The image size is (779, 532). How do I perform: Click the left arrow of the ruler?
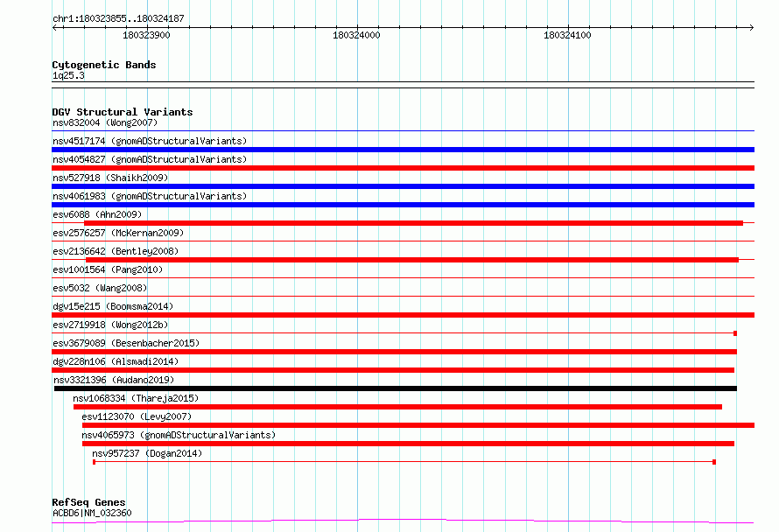(x=54, y=27)
